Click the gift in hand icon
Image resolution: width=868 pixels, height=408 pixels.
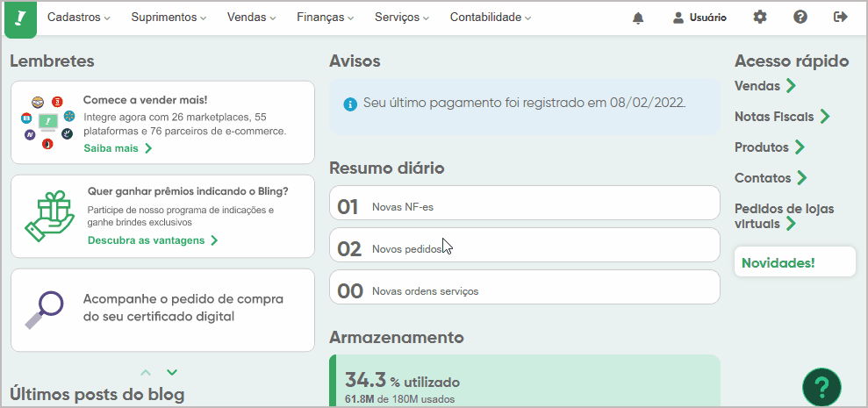click(49, 216)
